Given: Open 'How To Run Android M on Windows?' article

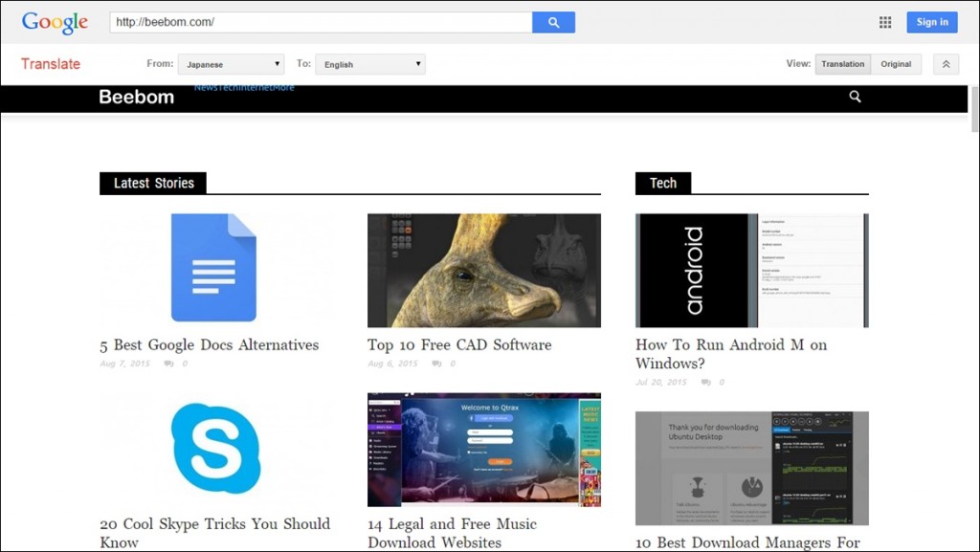Looking at the screenshot, I should tap(731, 354).
